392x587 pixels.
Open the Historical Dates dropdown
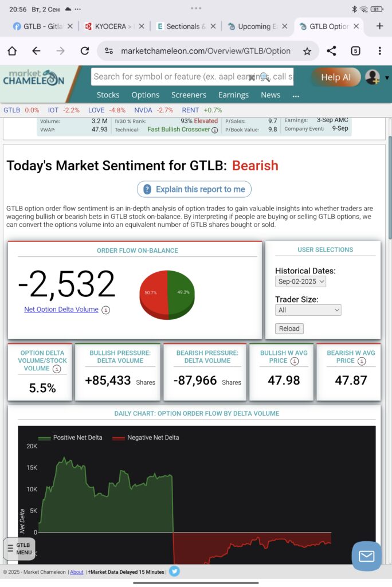(300, 281)
